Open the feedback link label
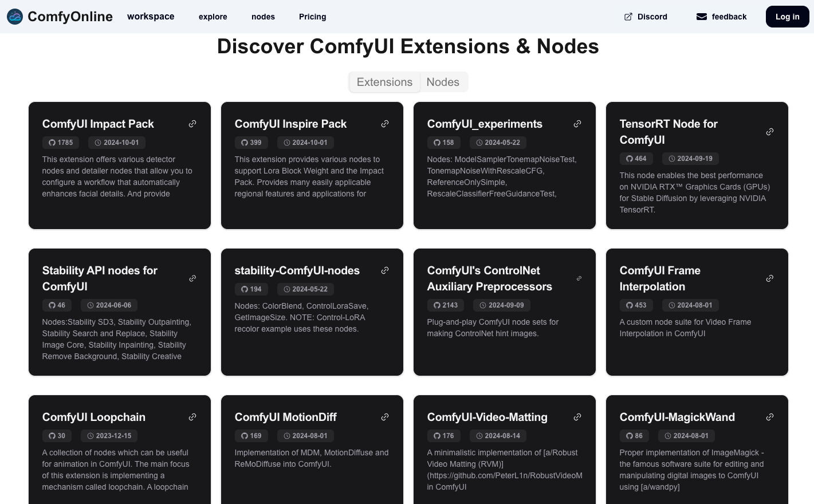Image resolution: width=814 pixels, height=504 pixels. [729, 17]
